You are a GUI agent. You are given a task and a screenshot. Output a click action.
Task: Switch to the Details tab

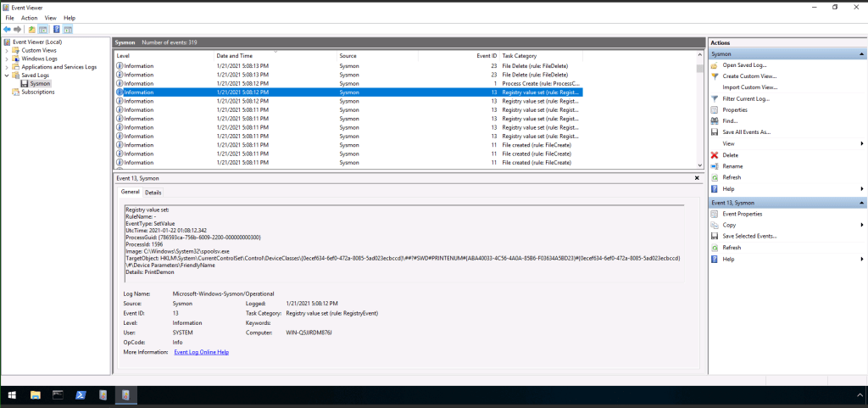(x=153, y=193)
